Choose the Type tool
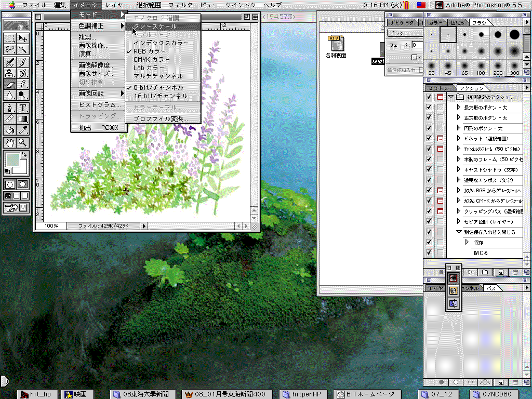This screenshot has height=399, width=532. coord(23,108)
